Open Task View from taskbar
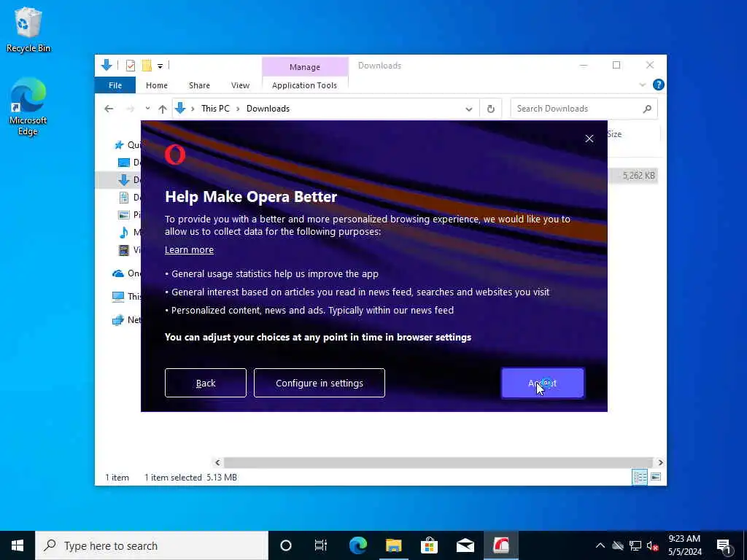The image size is (747, 560). [x=321, y=545]
